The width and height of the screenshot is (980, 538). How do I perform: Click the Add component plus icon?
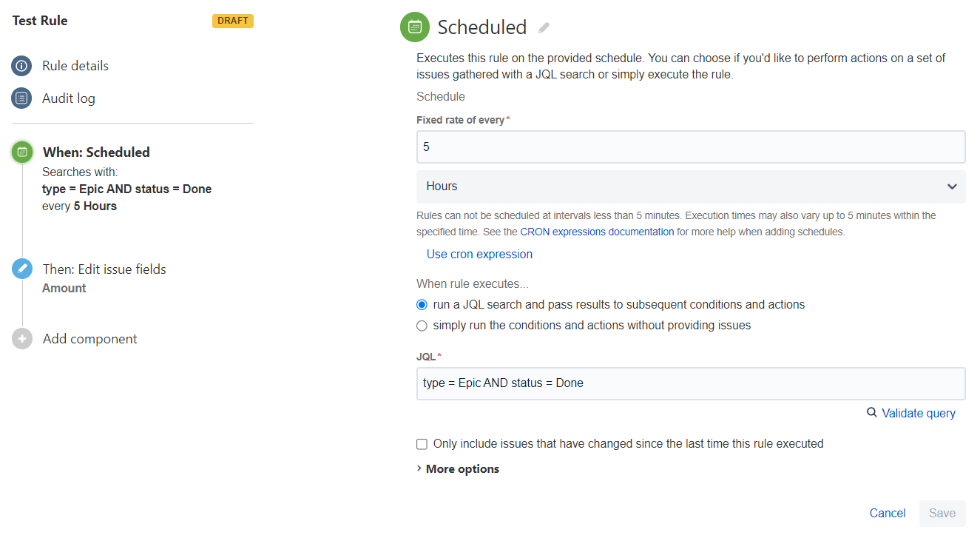coord(21,338)
